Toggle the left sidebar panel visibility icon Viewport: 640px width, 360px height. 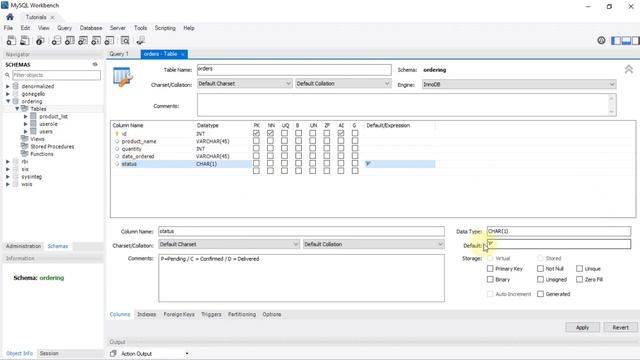click(x=616, y=40)
